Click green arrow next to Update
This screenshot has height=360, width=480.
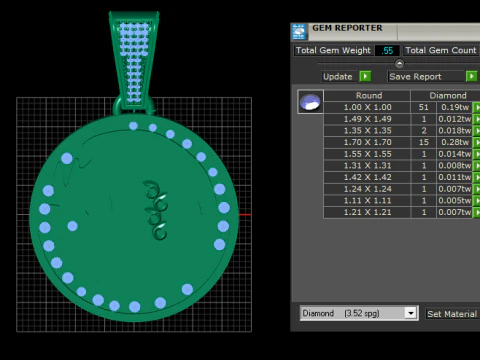[x=365, y=76]
